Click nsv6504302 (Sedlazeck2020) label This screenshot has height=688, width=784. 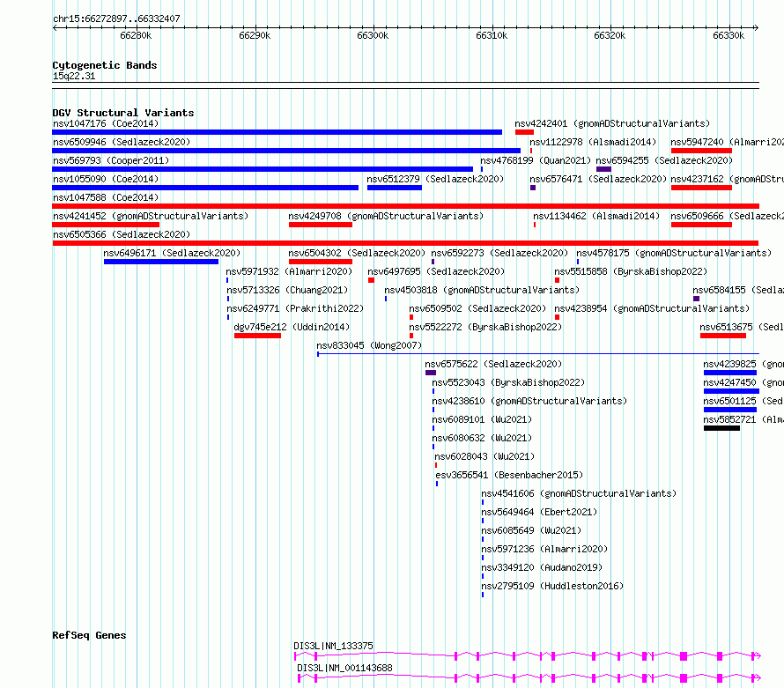[357, 253]
